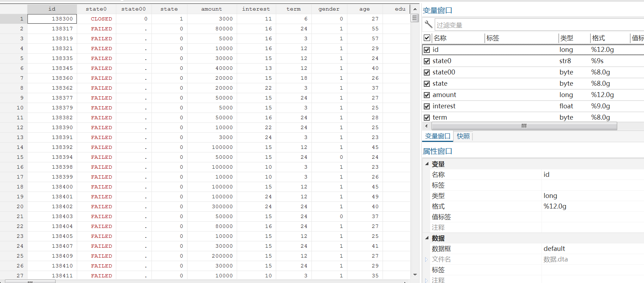
Task: Select the term variable name in the list
Action: 440,118
